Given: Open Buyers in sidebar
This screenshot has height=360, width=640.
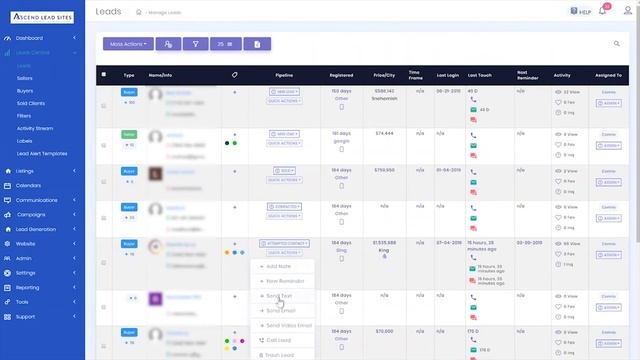Looking at the screenshot, I should (25, 91).
